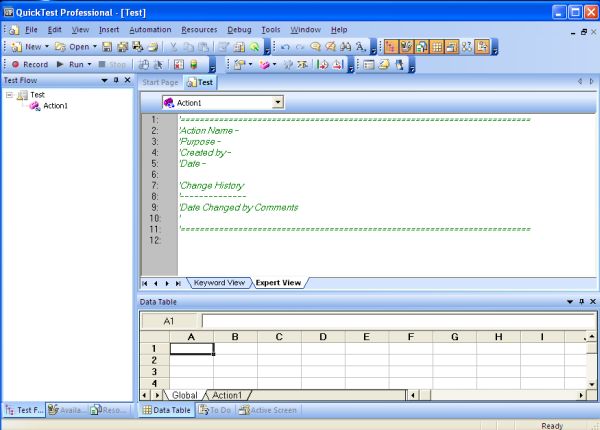Click the traffic light Results icon
600x430 pixels.
pos(194,64)
